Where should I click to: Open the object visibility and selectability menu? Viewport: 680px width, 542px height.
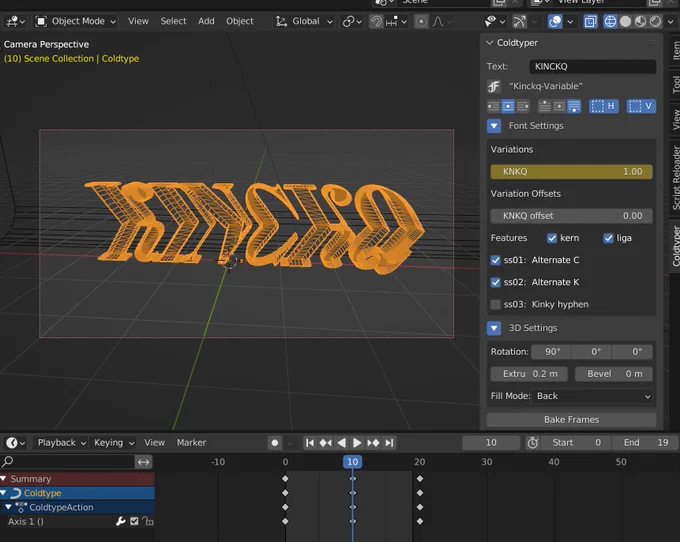click(x=495, y=21)
